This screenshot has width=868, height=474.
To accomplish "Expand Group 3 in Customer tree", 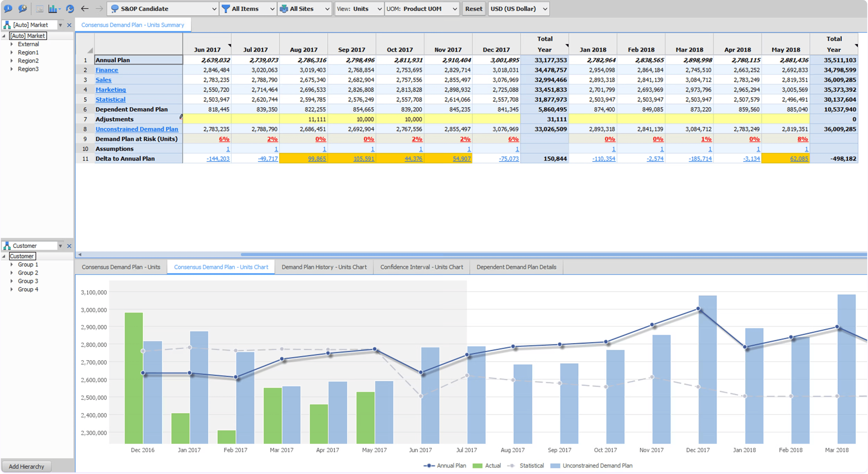I will [x=12, y=281].
